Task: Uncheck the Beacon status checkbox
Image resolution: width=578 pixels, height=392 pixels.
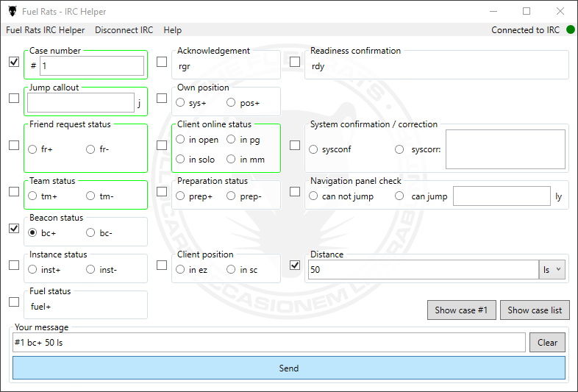Action: [x=14, y=228]
